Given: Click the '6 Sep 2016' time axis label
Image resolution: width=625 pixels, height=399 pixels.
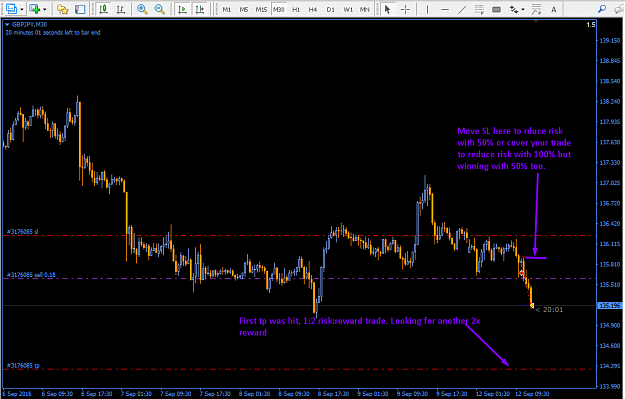Looking at the screenshot, I should tap(17, 394).
